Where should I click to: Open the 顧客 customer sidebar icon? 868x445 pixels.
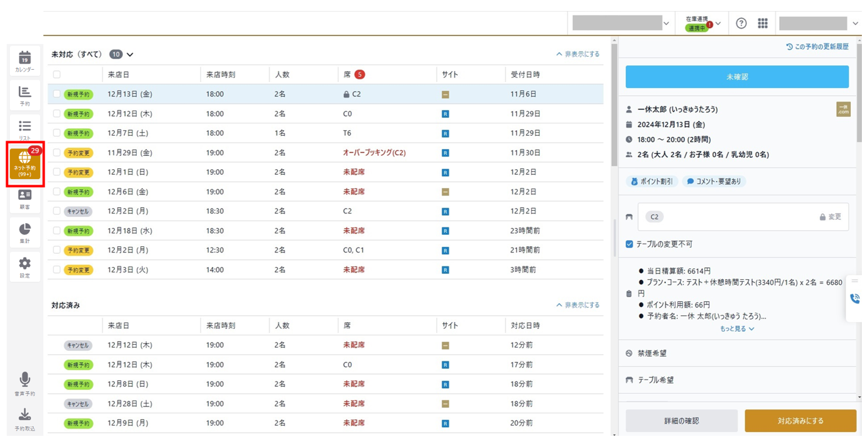24,199
